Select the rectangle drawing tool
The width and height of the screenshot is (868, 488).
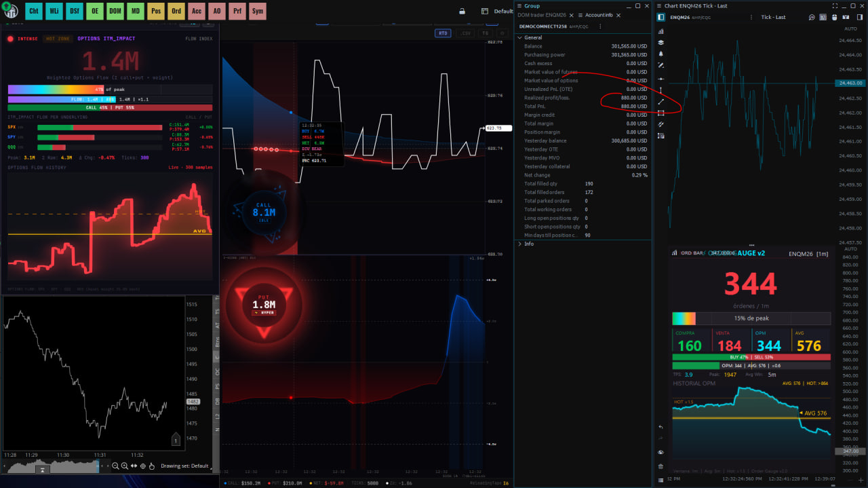pos(661,113)
